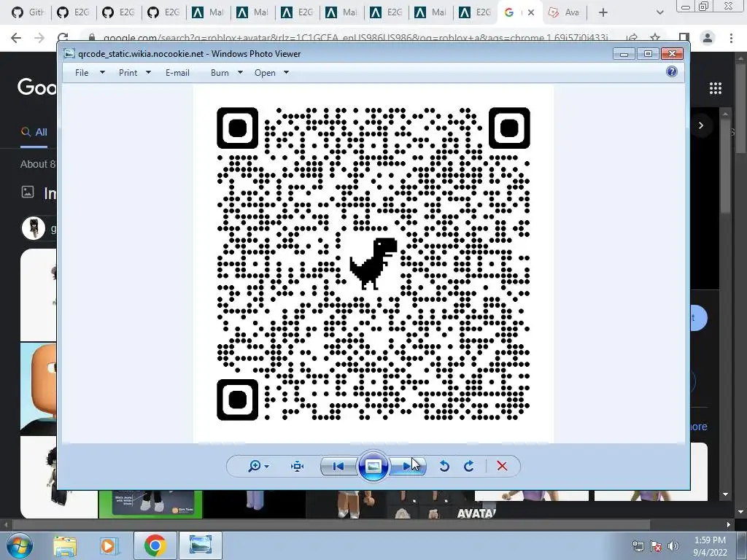Click E-mail in Photo Viewer toolbar
The width and height of the screenshot is (747, 560).
[177, 73]
